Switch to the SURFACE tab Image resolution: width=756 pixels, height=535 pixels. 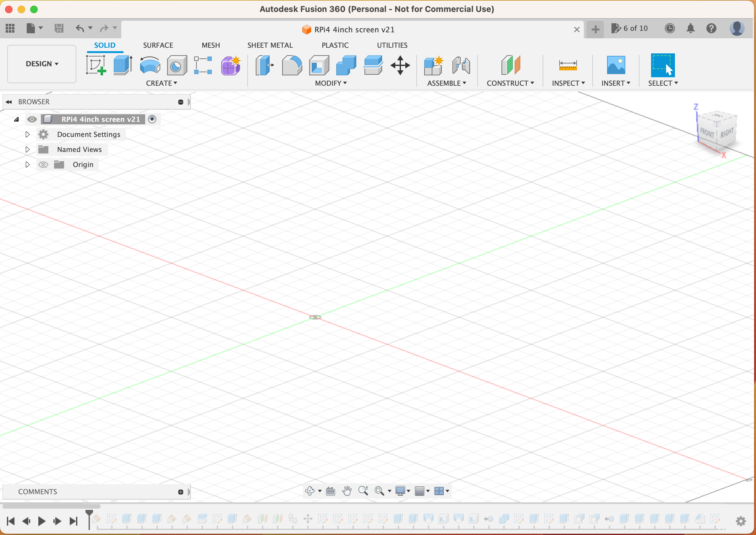[x=158, y=46]
